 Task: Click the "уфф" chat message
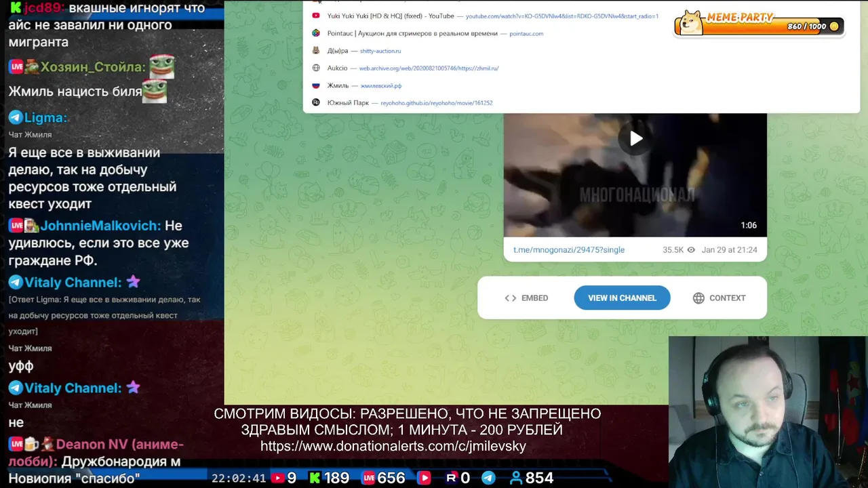click(21, 366)
